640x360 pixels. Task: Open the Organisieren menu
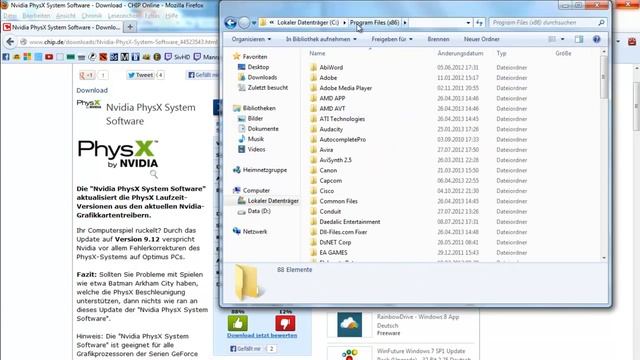[251, 39]
